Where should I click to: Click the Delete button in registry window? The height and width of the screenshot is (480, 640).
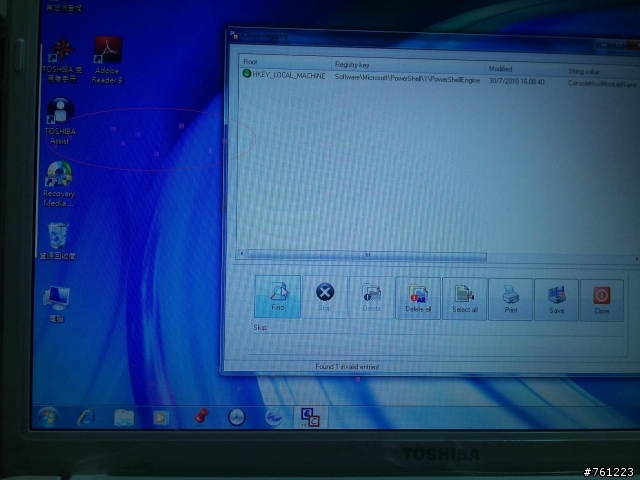tap(371, 298)
